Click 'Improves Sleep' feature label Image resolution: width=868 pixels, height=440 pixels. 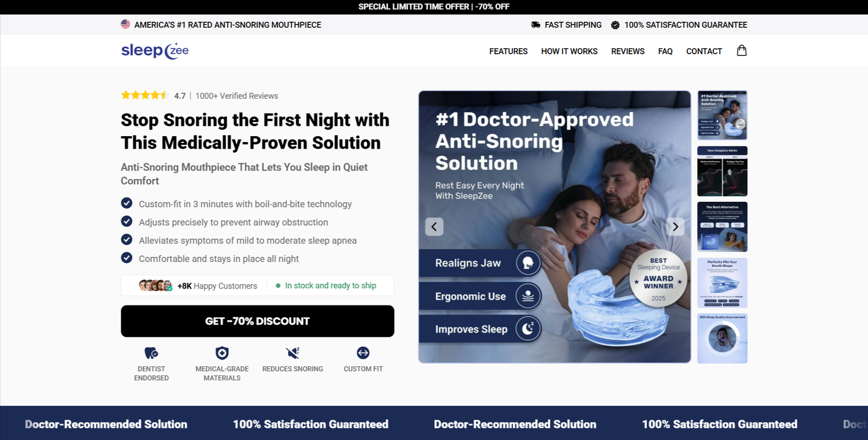[471, 329]
